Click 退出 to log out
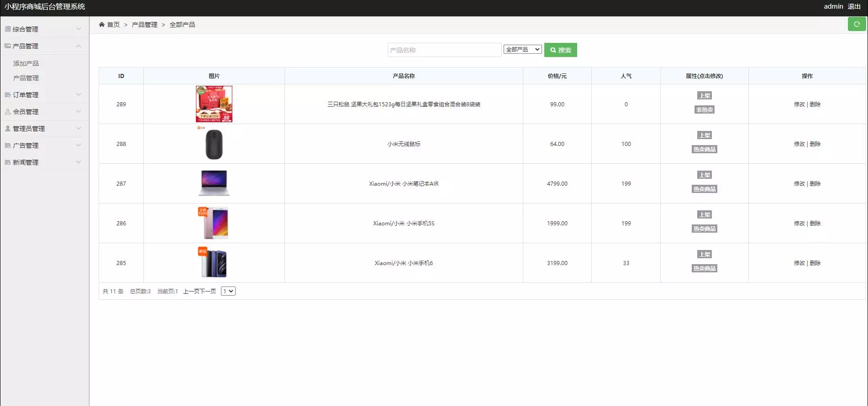 click(x=854, y=6)
